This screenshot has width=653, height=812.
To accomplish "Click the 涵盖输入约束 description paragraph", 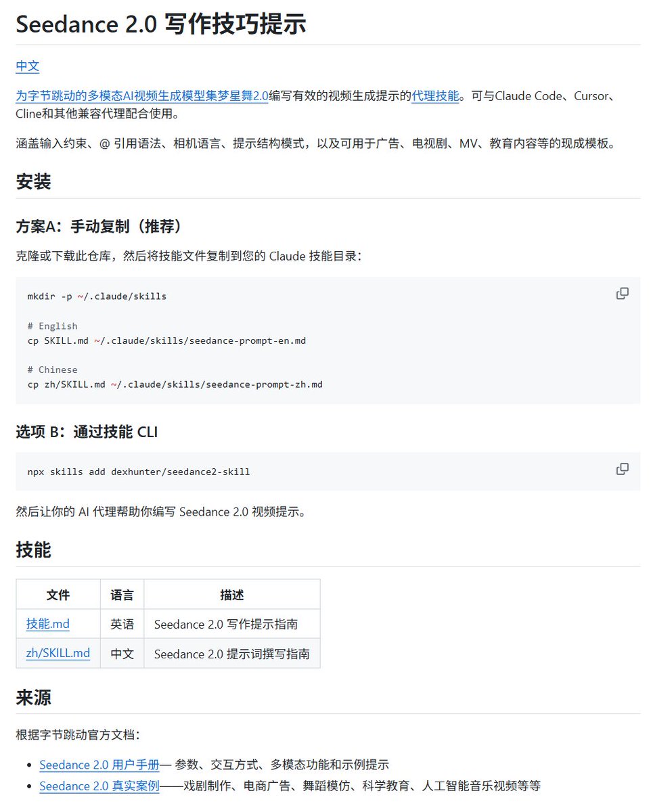I will (316, 143).
